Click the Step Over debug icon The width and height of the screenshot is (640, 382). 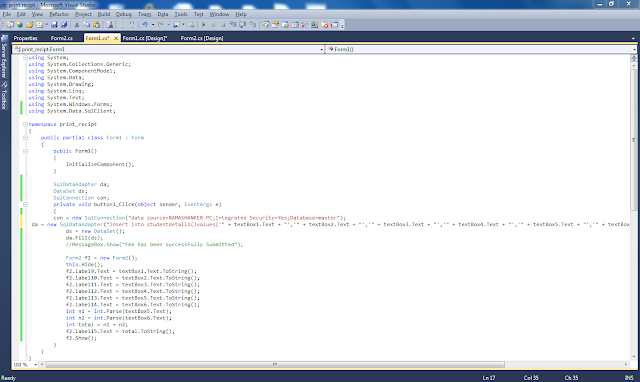tap(242, 24)
